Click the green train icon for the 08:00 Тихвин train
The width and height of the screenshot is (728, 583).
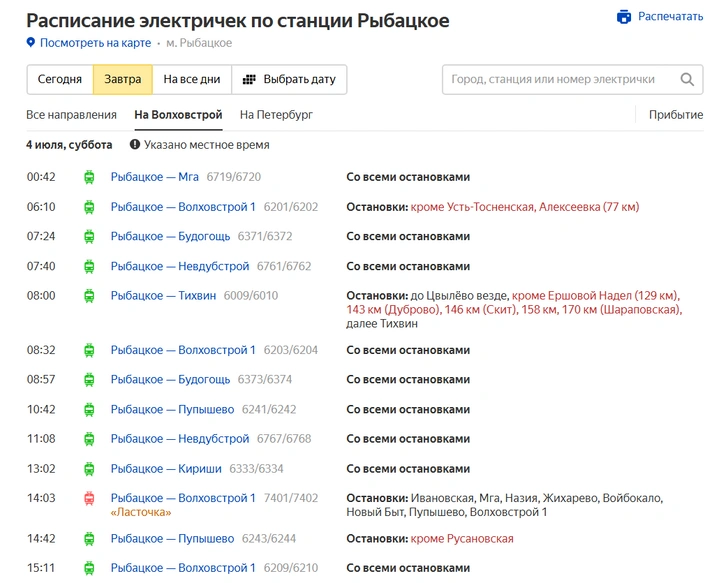89,296
